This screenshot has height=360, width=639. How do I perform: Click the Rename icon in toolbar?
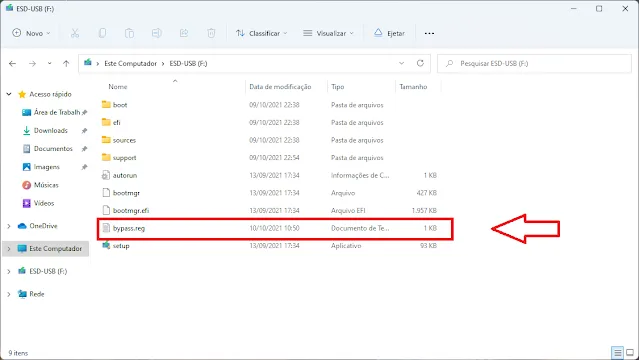(156, 33)
